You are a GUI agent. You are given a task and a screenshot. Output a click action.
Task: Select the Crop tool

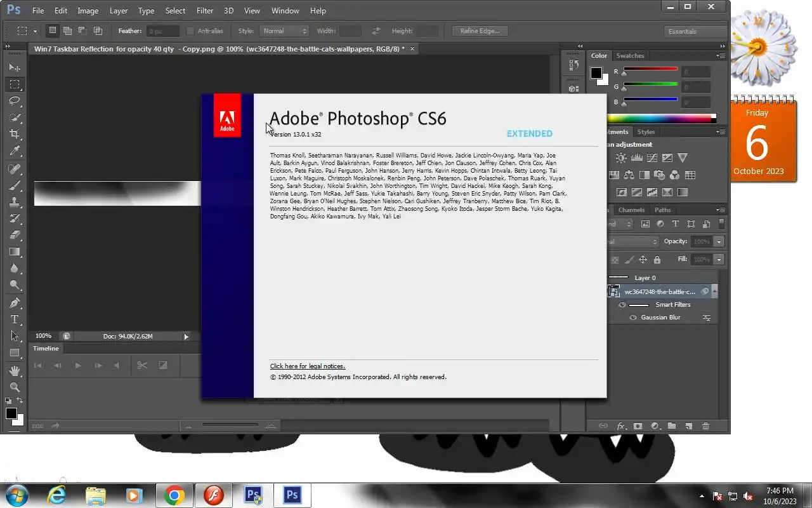tap(15, 134)
